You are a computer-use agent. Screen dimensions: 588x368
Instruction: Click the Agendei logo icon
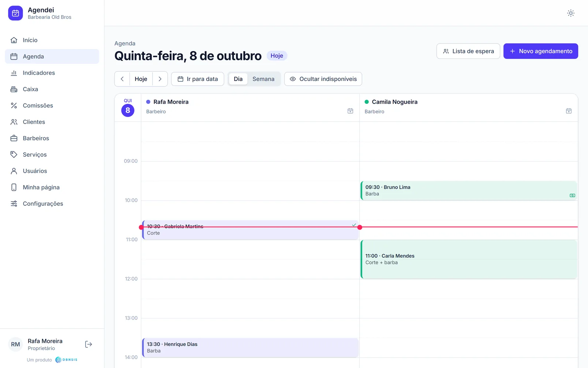pyautogui.click(x=15, y=13)
